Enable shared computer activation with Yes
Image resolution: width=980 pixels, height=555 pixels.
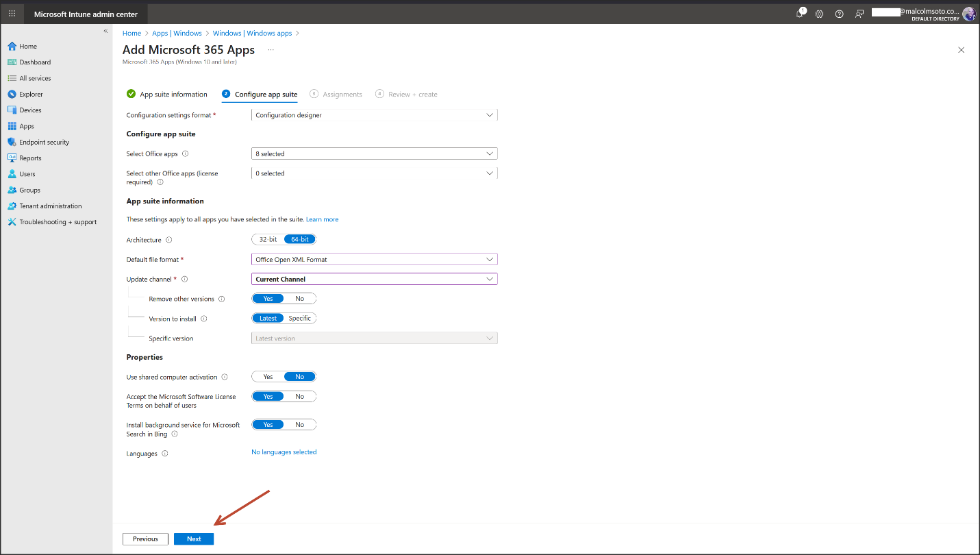(x=268, y=377)
